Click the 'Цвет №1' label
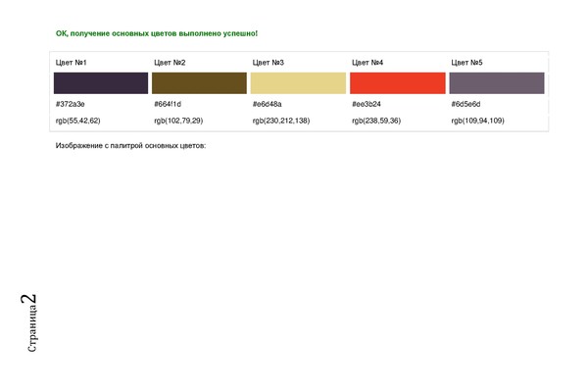588x391 pixels. tap(72, 63)
